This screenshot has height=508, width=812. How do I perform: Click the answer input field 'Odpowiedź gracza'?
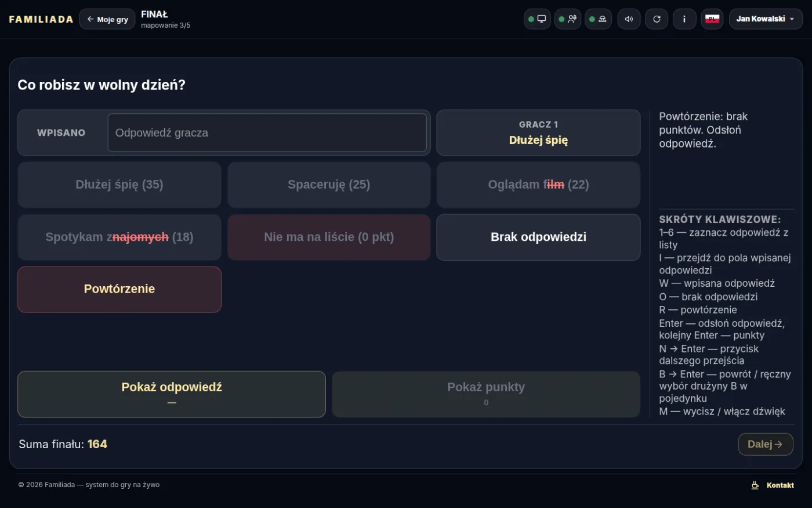(267, 133)
